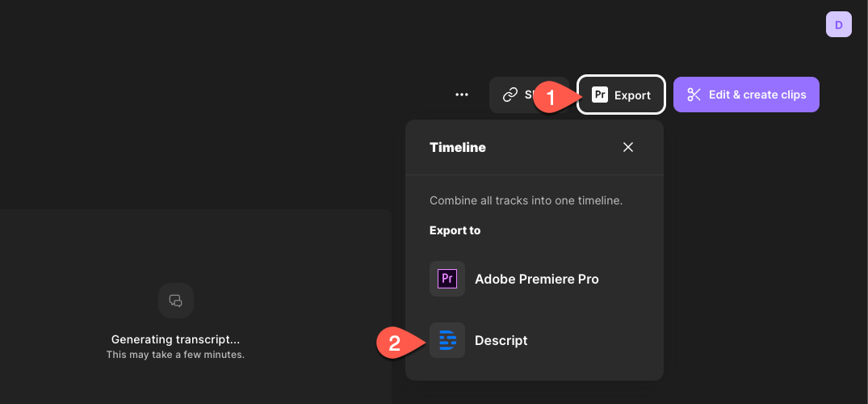Click "Combine all tracks into one timeline" description
Image resolution: width=868 pixels, height=404 pixels.
(x=526, y=200)
